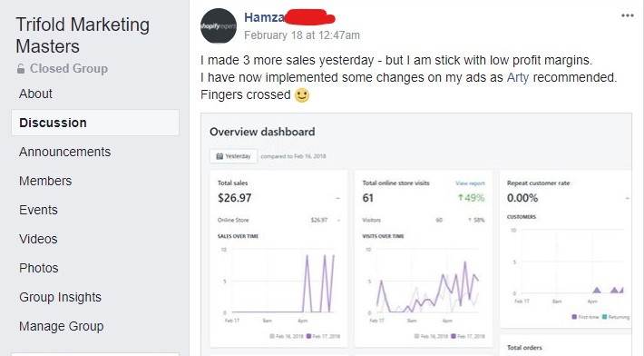This screenshot has width=644, height=356.
Task: Open the post options three-dot menu
Action: (x=627, y=15)
